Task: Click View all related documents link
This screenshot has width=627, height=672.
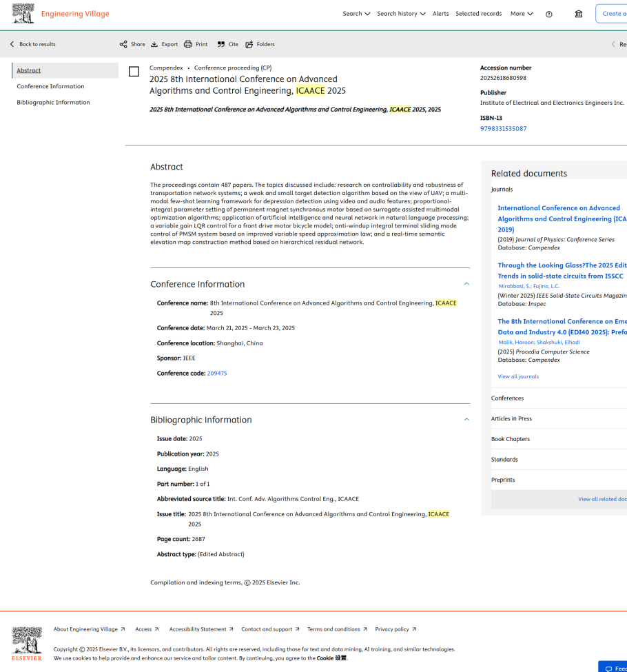Action: pos(602,499)
